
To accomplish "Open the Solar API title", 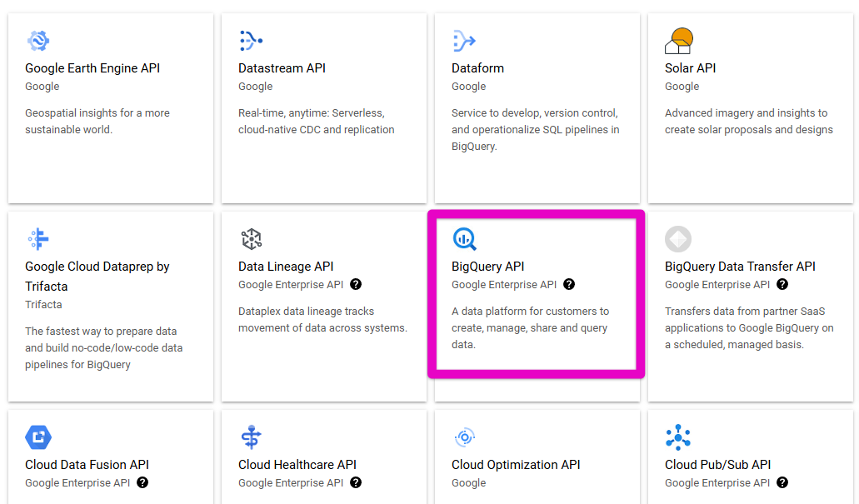I will 690,68.
